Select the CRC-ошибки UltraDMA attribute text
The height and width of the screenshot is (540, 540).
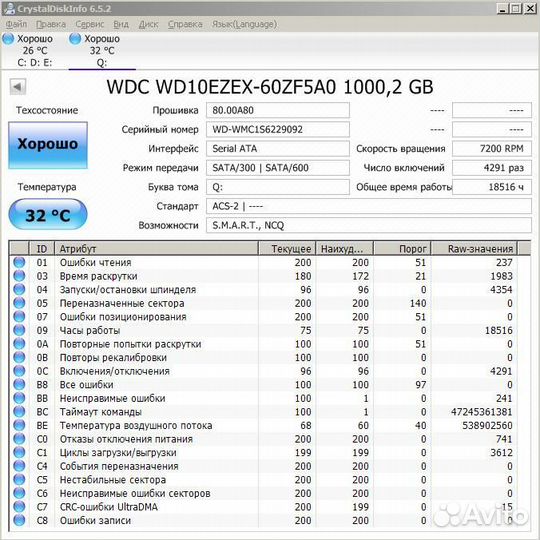click(108, 507)
